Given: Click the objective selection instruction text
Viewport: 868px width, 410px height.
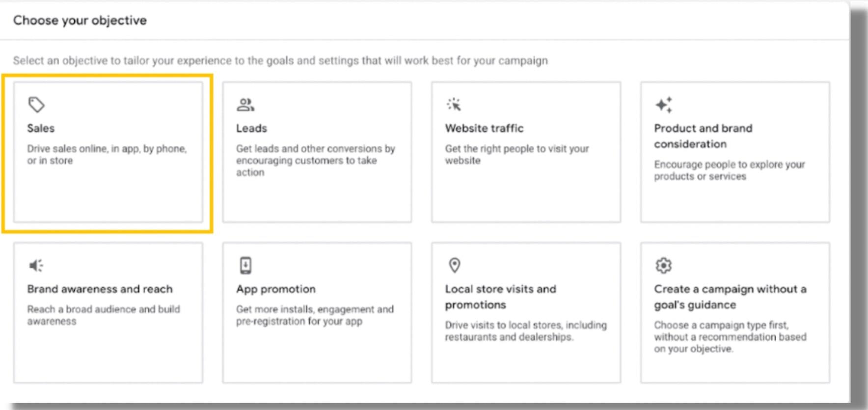Looking at the screenshot, I should (x=281, y=61).
